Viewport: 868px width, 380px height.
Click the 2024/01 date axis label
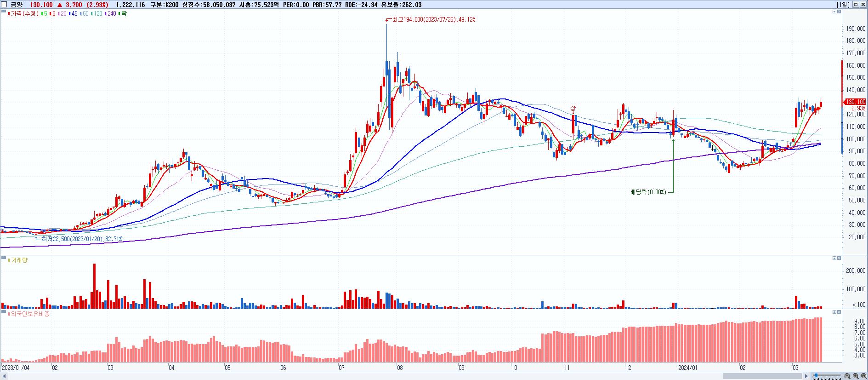(x=688, y=368)
